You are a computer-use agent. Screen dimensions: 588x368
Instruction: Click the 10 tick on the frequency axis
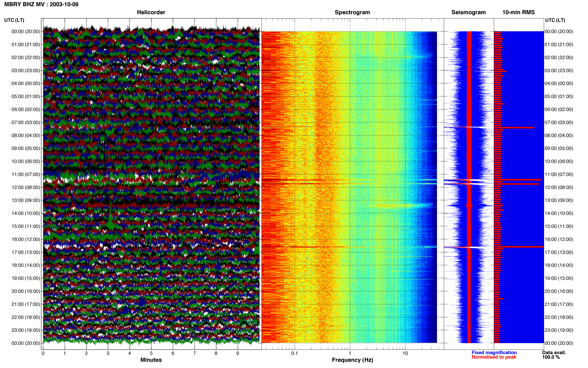point(405,353)
